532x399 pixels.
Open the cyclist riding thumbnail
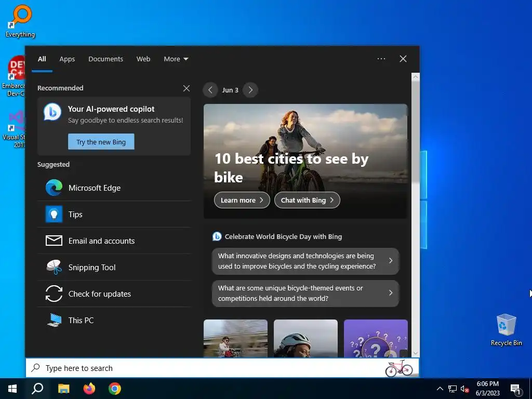pyautogui.click(x=235, y=338)
